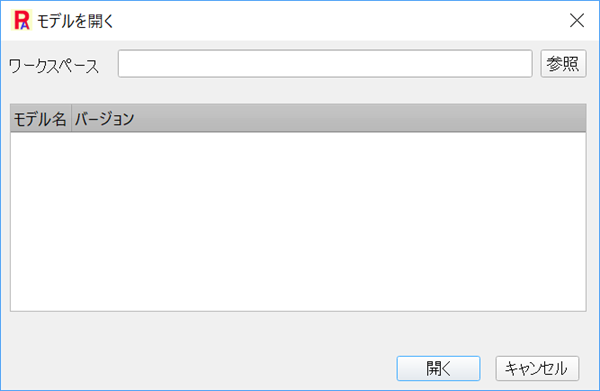Image resolution: width=600 pixels, height=391 pixels.
Task: Close the モデルを開く dialog with X
Action: (577, 20)
